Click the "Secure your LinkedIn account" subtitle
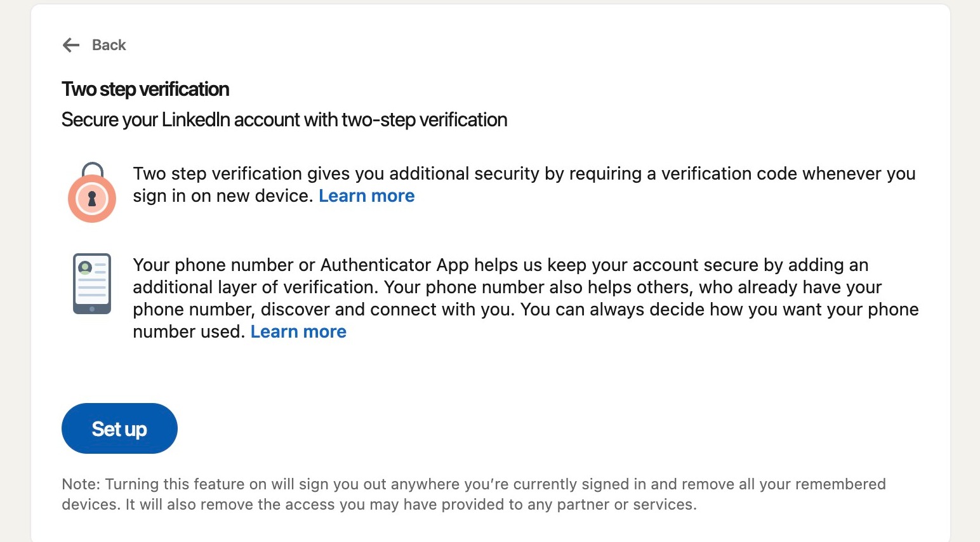This screenshot has height=542, width=980. pyautogui.click(x=284, y=120)
